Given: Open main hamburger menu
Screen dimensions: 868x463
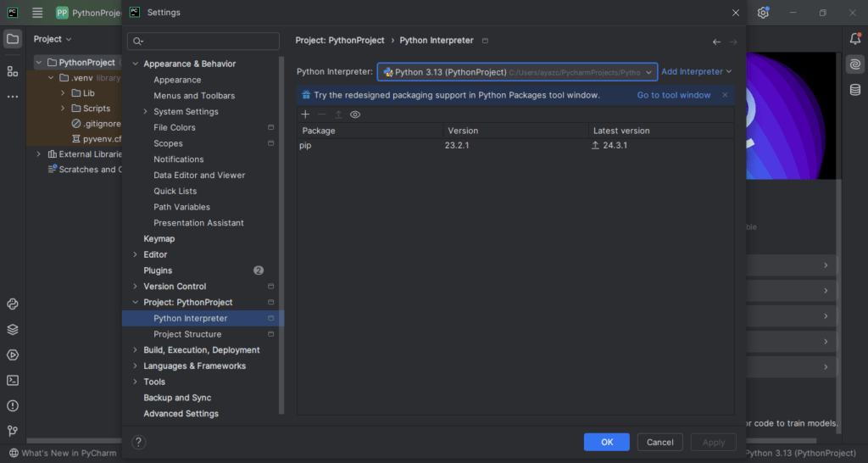Looking at the screenshot, I should [x=37, y=12].
